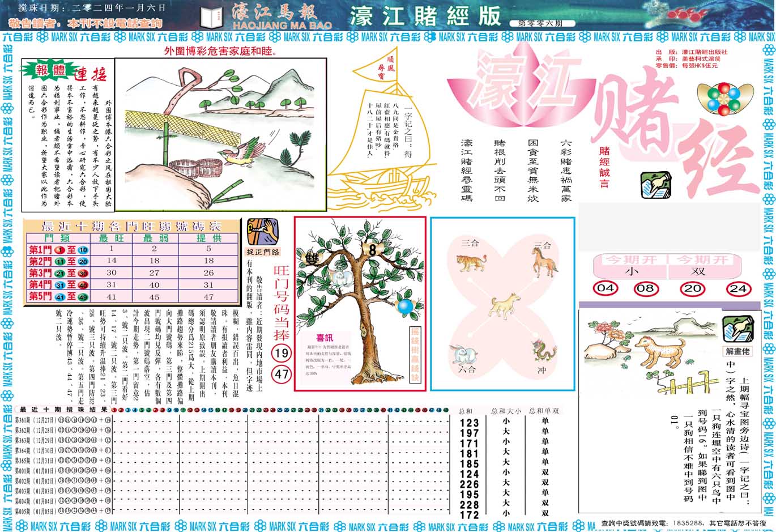Click the 解畫佬 pen-and-paper icon
The image size is (776, 532).
739,329
